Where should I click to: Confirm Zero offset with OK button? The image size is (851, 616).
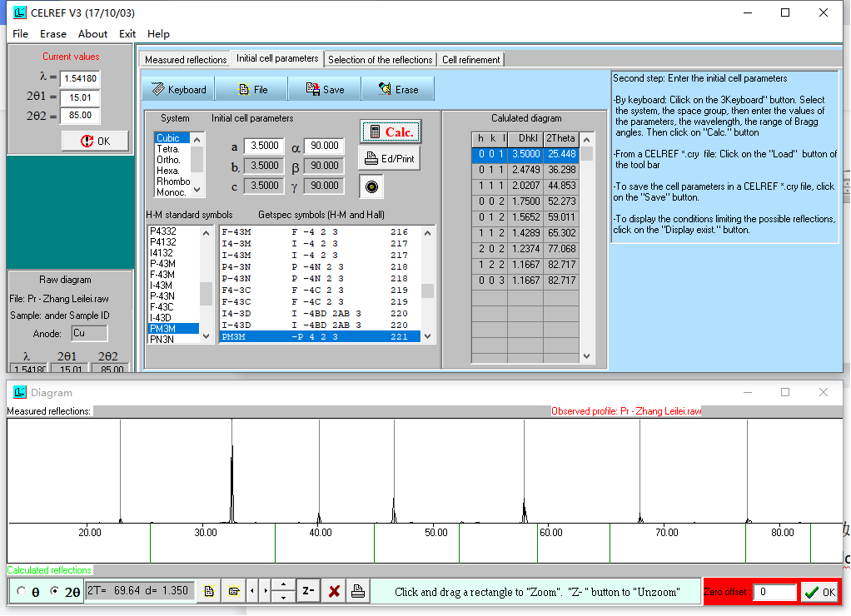tap(819, 592)
